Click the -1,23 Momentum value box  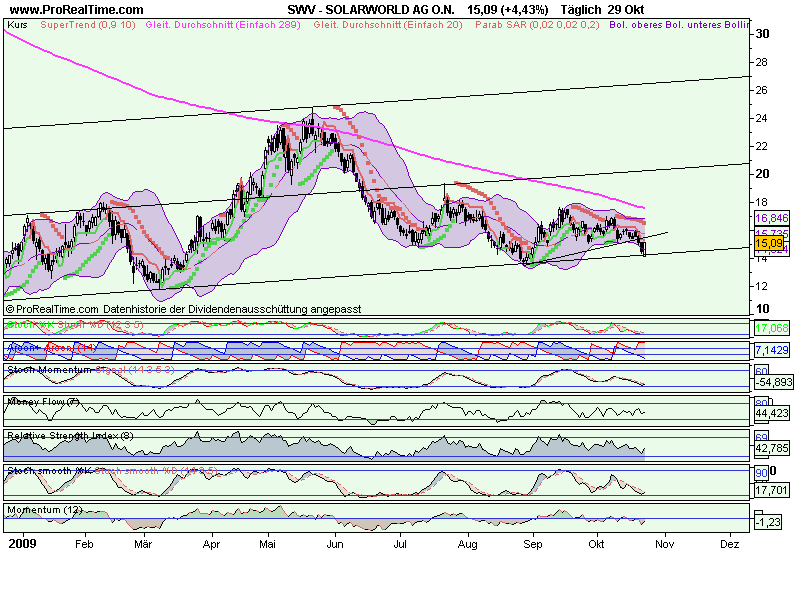[x=768, y=522]
